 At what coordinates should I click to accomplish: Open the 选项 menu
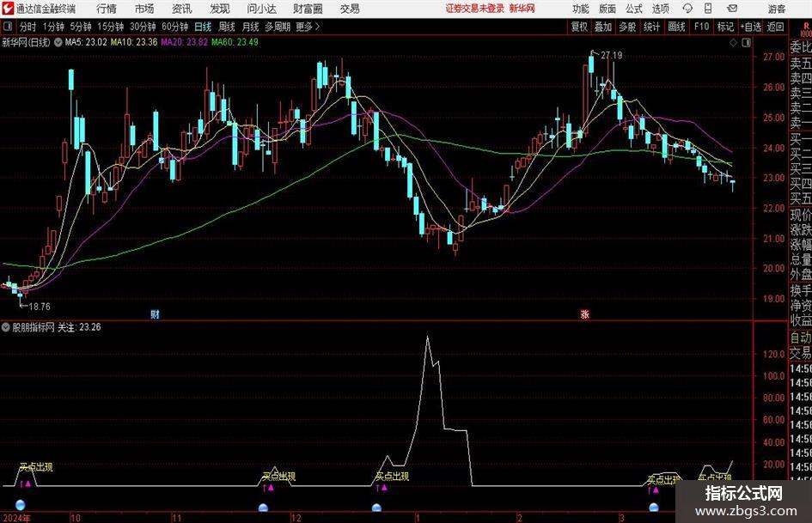tap(660, 9)
